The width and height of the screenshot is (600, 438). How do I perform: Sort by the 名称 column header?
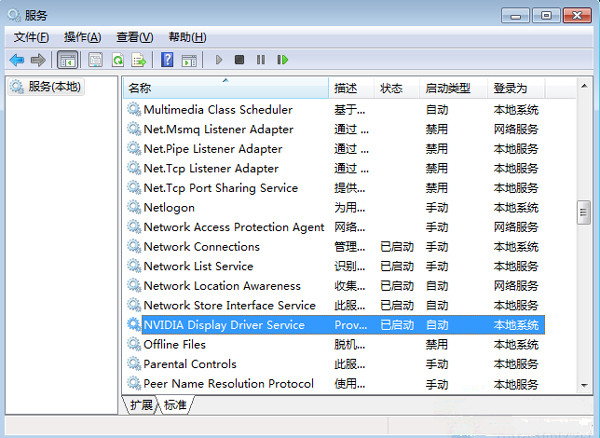pyautogui.click(x=140, y=88)
